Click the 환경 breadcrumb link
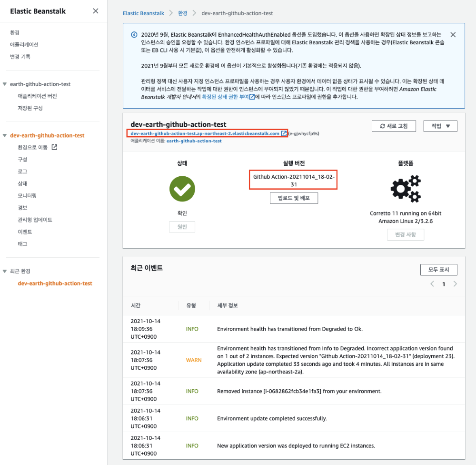This screenshot has width=476, height=465. [x=182, y=13]
